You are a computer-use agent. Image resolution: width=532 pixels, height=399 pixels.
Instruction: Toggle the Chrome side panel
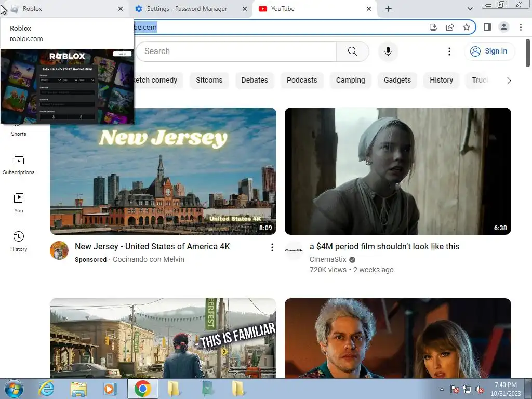point(487,27)
